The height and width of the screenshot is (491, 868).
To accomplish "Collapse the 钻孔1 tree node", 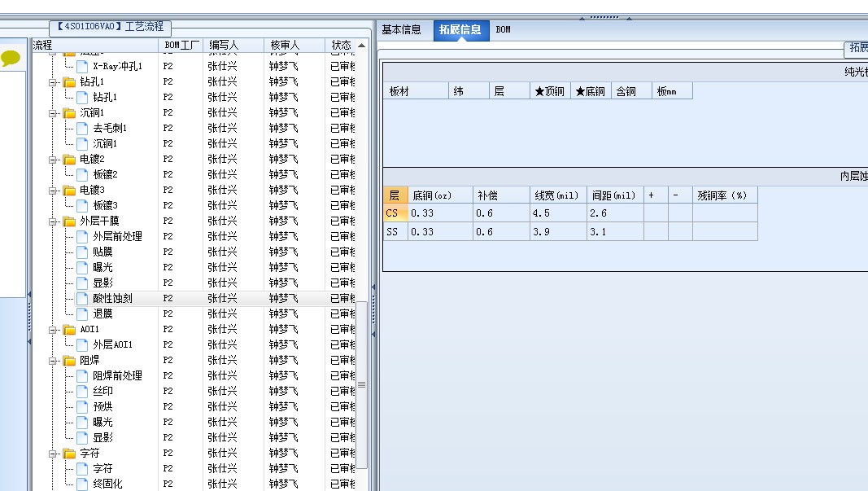I will pos(53,82).
